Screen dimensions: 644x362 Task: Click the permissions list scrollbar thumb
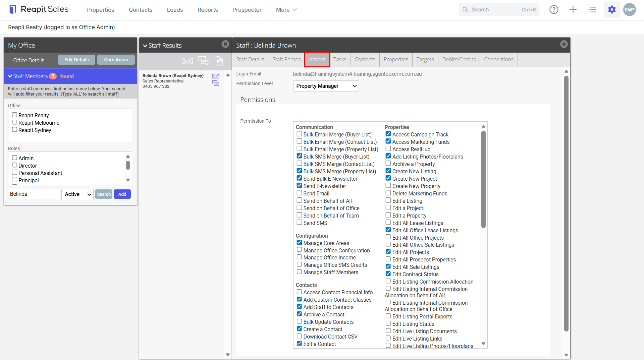tap(483, 179)
